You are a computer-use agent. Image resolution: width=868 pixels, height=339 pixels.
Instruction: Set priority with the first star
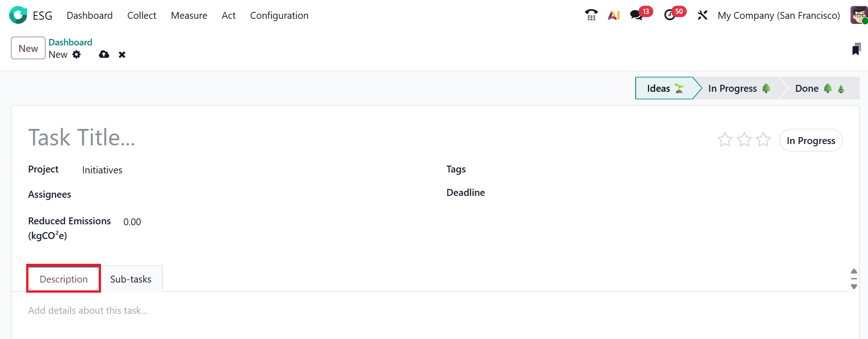pyautogui.click(x=725, y=139)
